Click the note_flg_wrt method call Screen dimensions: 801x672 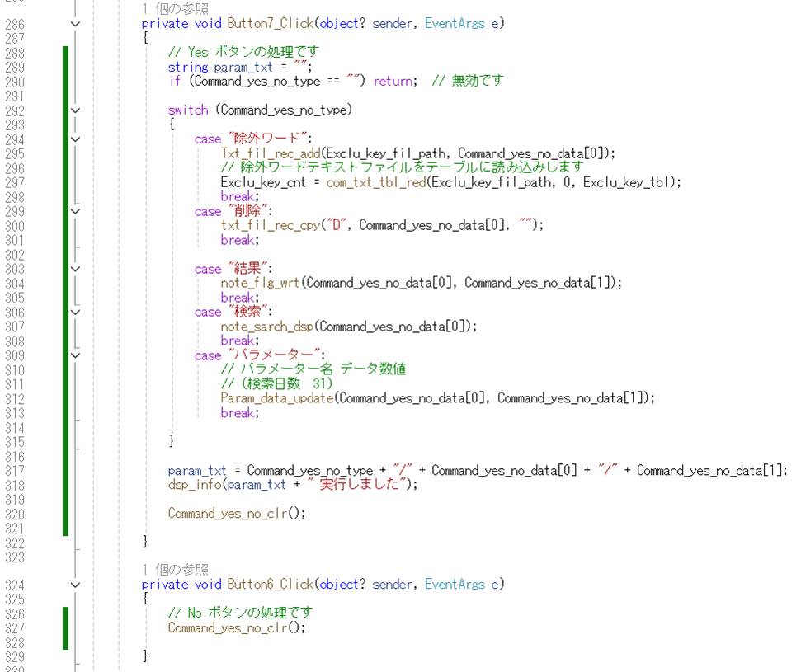260,283
